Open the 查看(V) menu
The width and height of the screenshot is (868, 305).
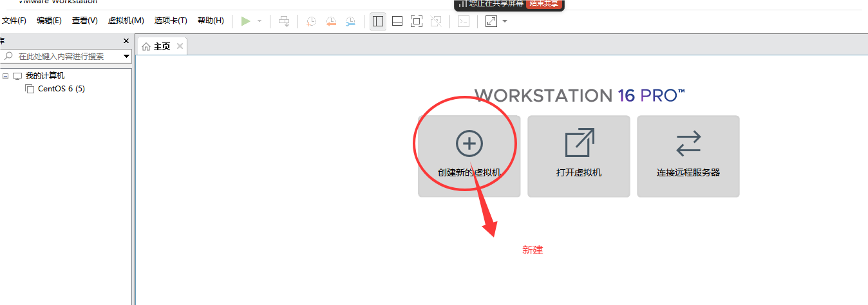[x=84, y=21]
